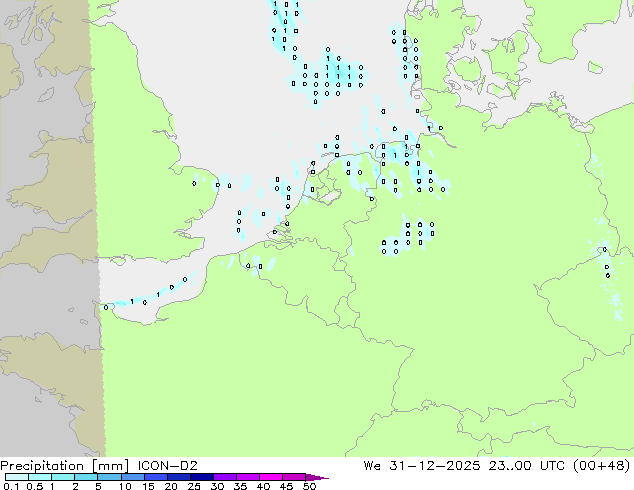Viewport: 634px width, 490px height.
Task: Click the '40' value on the legend scale
Action: coord(263,486)
